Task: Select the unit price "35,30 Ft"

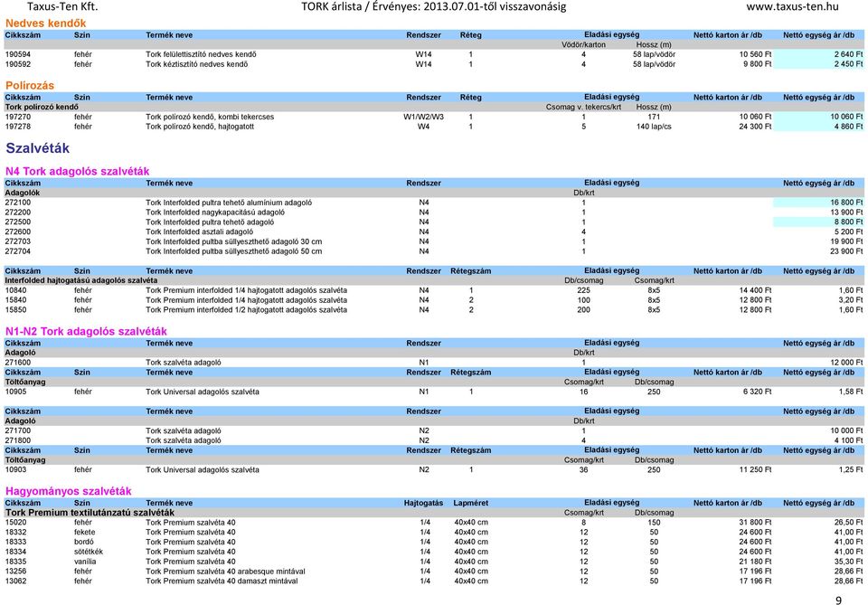Action: [x=849, y=562]
